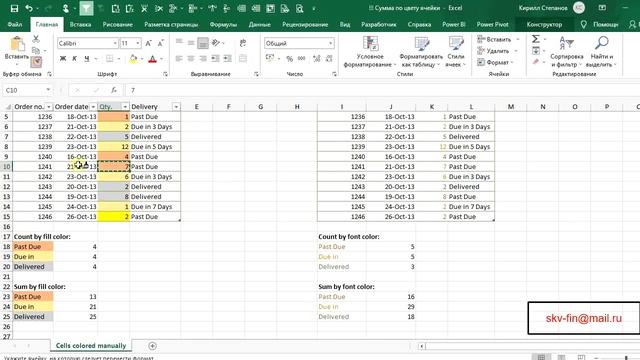Viewport: 640px width, 360px height.
Task: Open the Order date filter dropdown
Action: tap(93, 107)
